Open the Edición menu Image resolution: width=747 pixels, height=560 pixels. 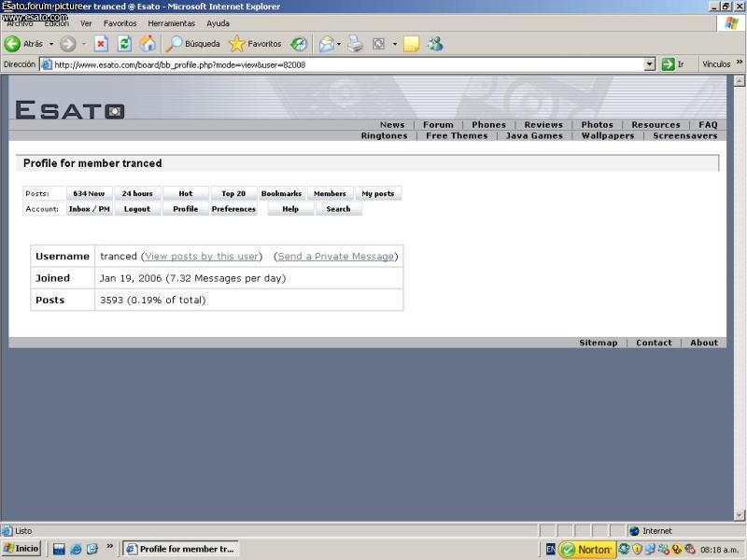click(x=56, y=23)
